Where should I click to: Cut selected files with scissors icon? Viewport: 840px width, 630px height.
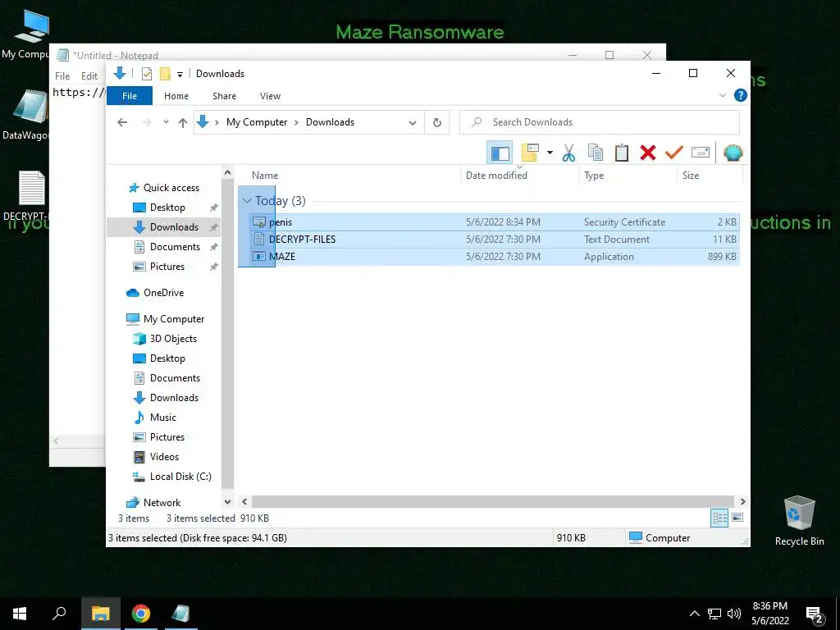tap(568, 153)
